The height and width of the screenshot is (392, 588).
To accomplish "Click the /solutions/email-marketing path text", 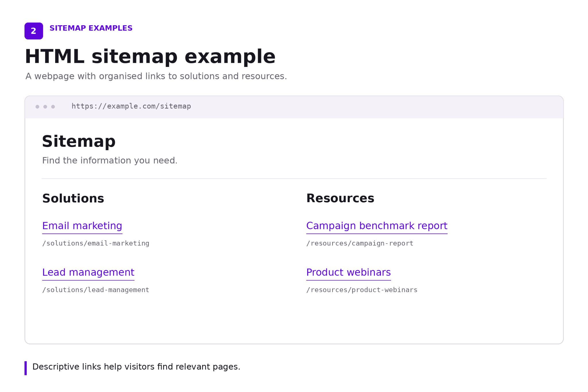I will tap(96, 243).
